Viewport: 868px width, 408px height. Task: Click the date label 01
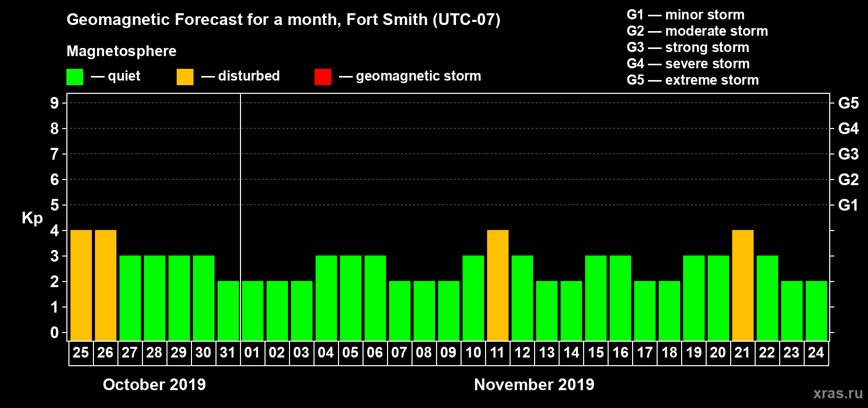click(x=252, y=352)
